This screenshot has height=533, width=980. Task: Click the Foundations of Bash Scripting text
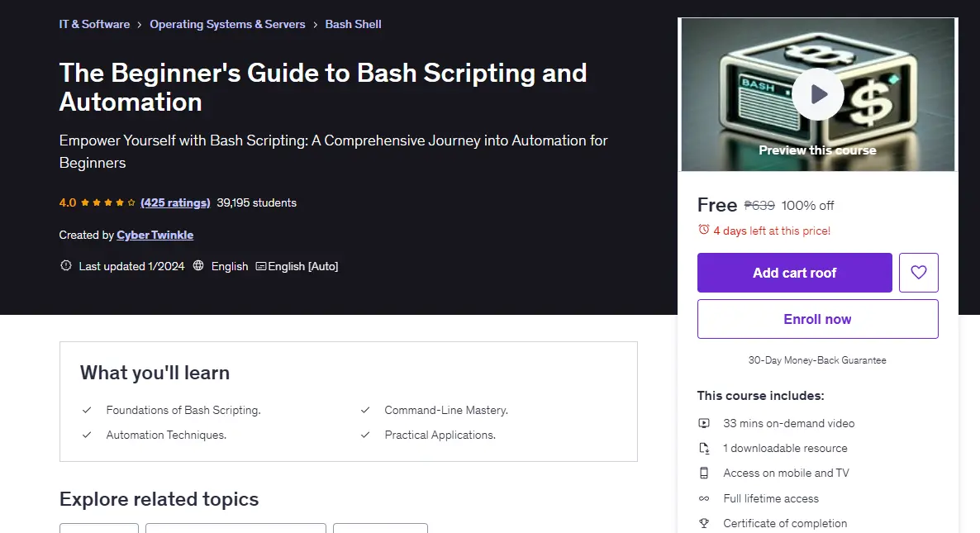pos(183,410)
